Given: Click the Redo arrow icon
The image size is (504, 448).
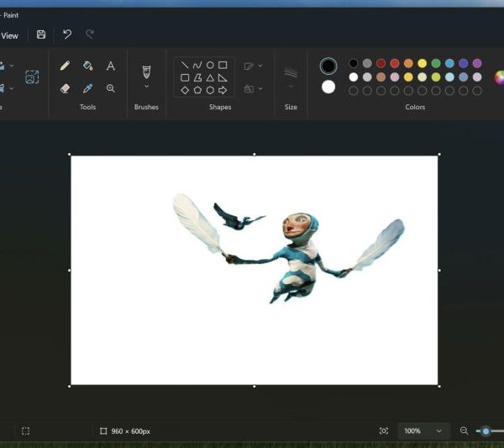Looking at the screenshot, I should (x=90, y=34).
